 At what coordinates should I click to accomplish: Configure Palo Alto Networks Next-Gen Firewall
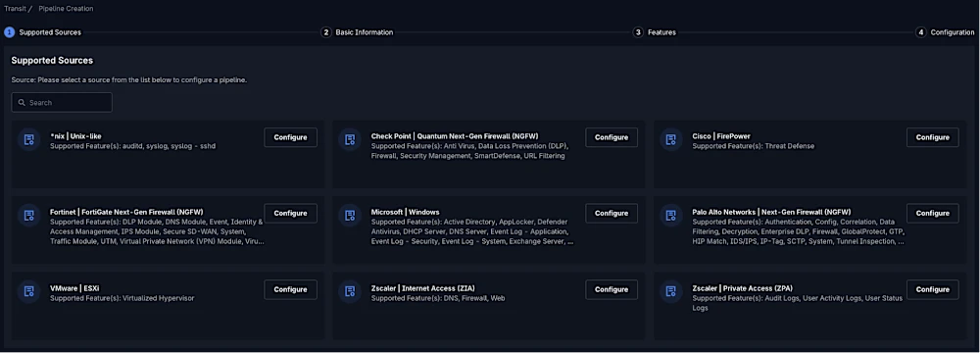pyautogui.click(x=933, y=214)
